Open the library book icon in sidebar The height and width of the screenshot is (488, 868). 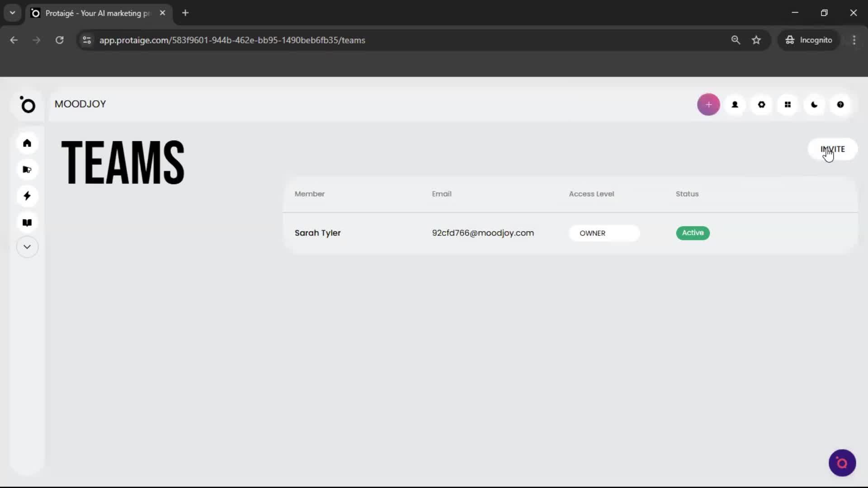[x=27, y=222]
